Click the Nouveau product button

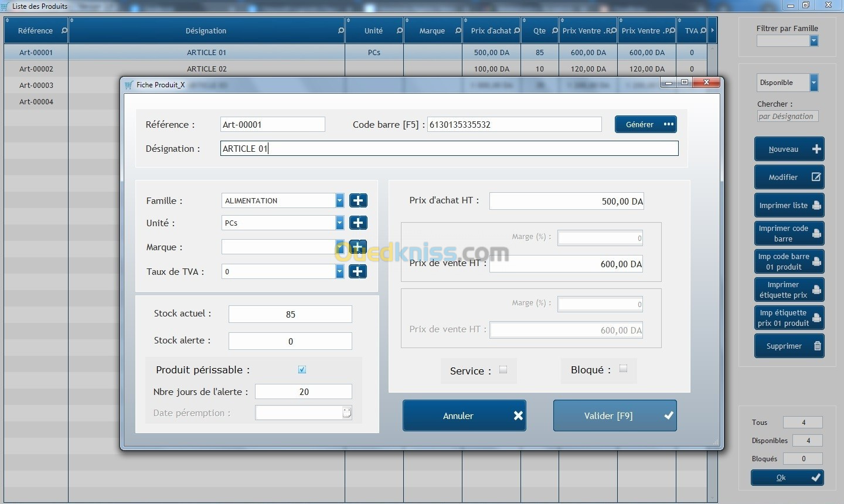click(x=789, y=149)
